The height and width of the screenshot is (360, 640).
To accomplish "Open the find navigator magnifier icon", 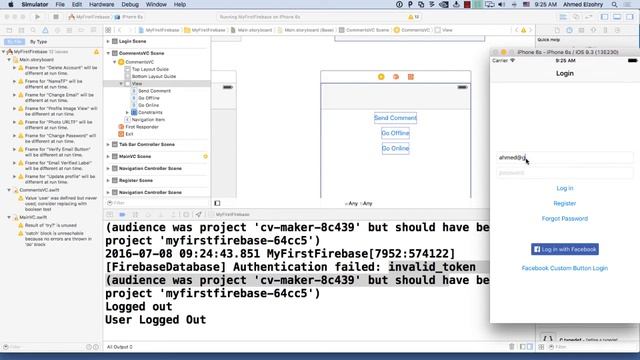I will pos(33,30).
